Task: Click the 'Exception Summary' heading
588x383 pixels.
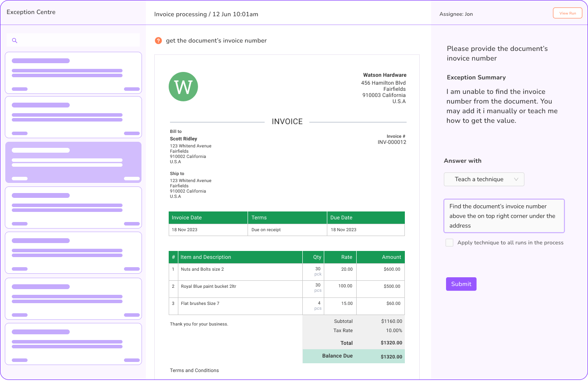Action: point(476,77)
